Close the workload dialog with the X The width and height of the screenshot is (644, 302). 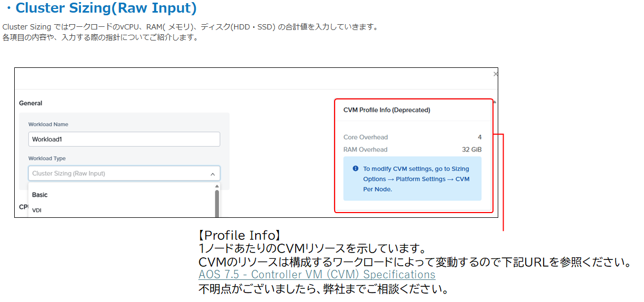[495, 75]
